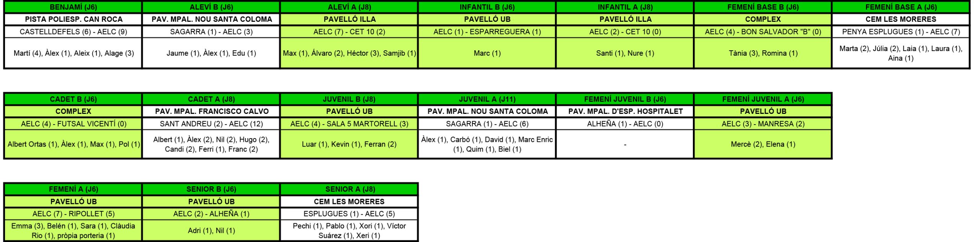
Task: Click the SAGARRA (1) - AELC (3) score cell
Action: coord(211,32)
